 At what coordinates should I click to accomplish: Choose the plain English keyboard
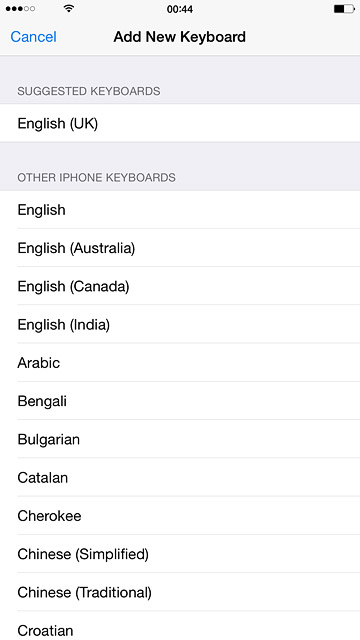(x=180, y=210)
